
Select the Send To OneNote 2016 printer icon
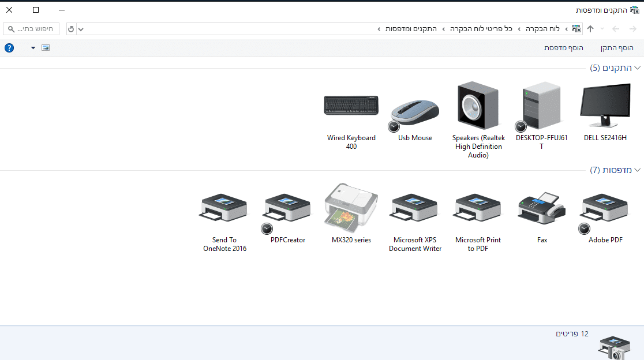[x=224, y=208]
